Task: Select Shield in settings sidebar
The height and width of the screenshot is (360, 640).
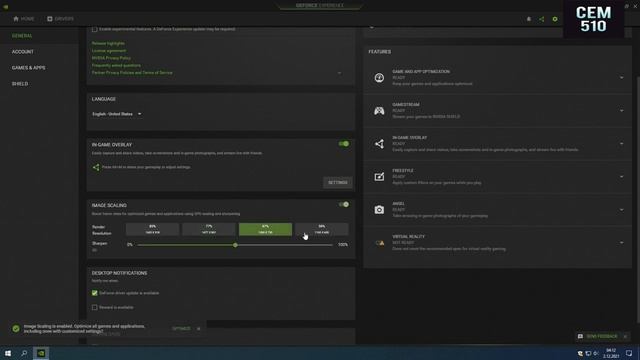Action: pos(20,84)
